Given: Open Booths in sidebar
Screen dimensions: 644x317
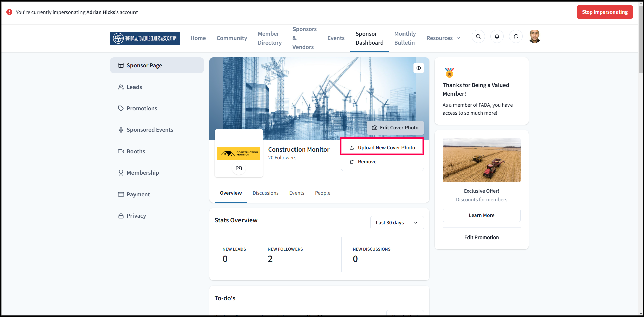Looking at the screenshot, I should coord(157,151).
